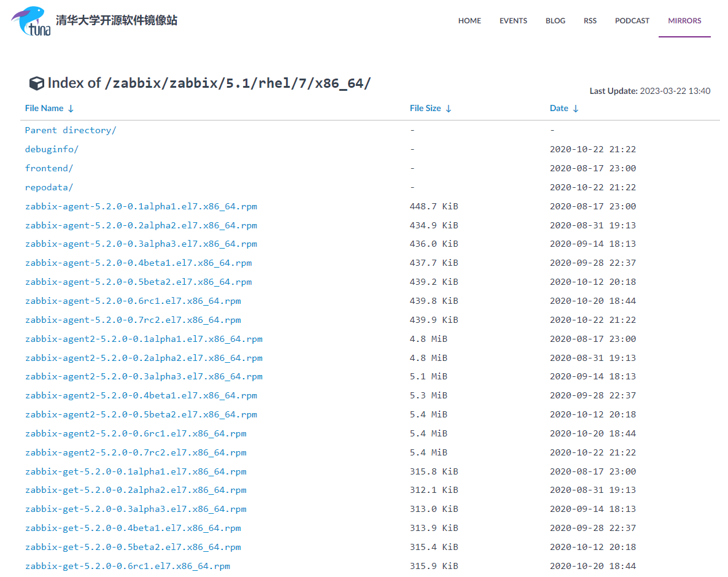The height and width of the screenshot is (577, 728).
Task: Go to the BLOG page
Action: click(x=556, y=21)
